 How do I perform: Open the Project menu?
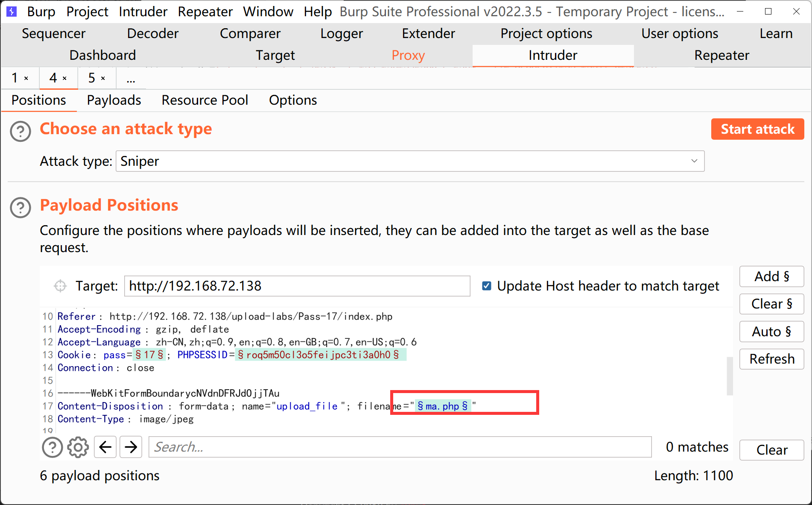coord(87,12)
